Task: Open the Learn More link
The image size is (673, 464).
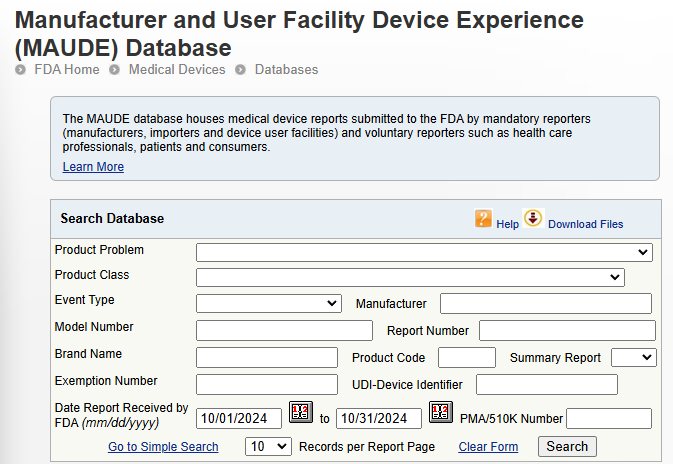Action: (93, 167)
